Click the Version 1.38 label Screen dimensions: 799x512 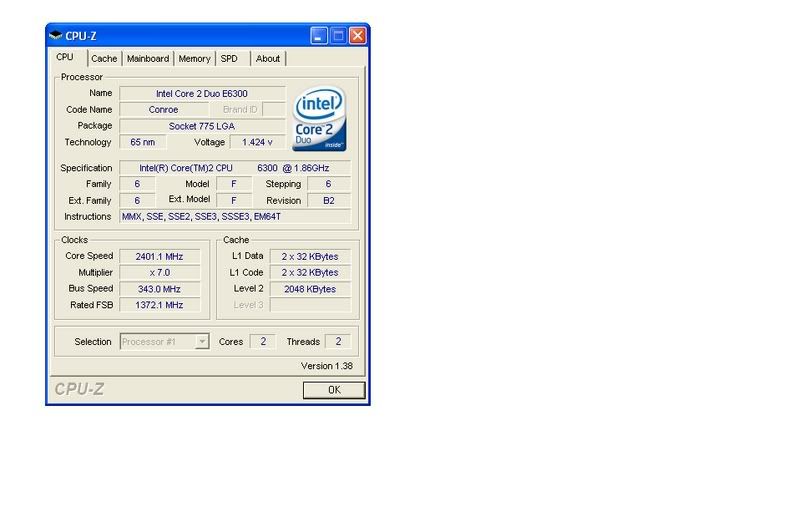[x=327, y=366]
